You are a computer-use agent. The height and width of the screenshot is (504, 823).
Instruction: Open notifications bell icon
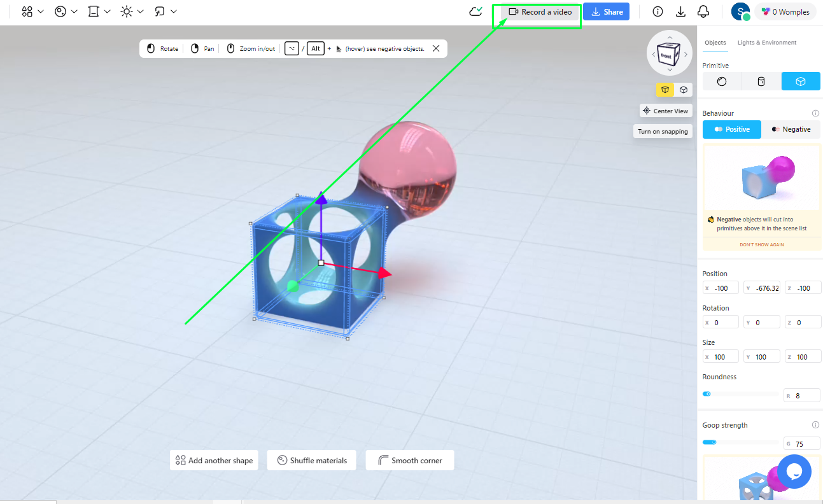point(703,11)
